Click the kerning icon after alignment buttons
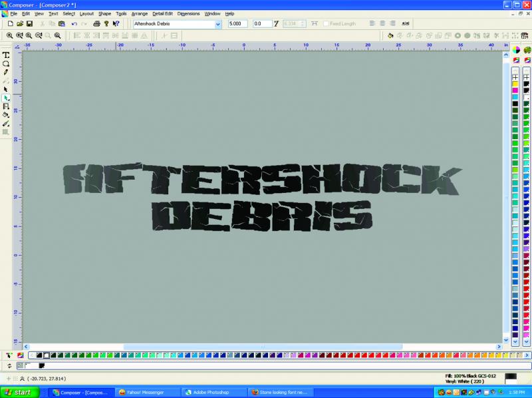This screenshot has height=398, width=532. [406, 24]
